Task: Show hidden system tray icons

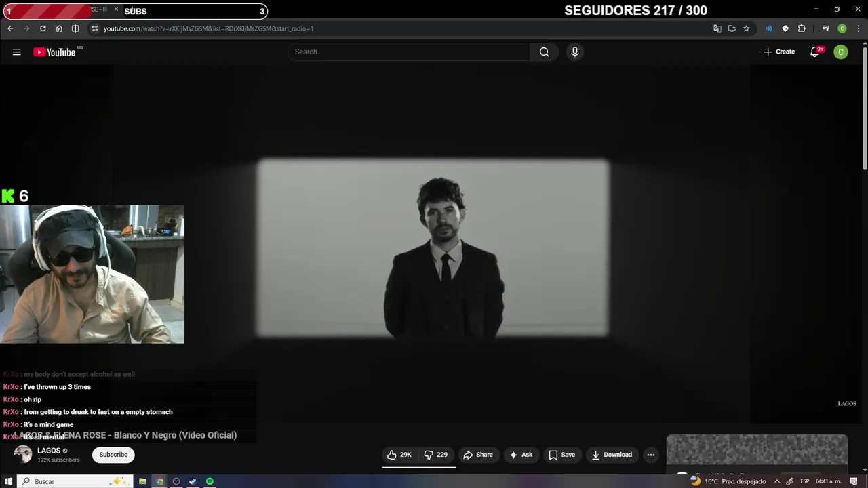Action: (x=777, y=481)
